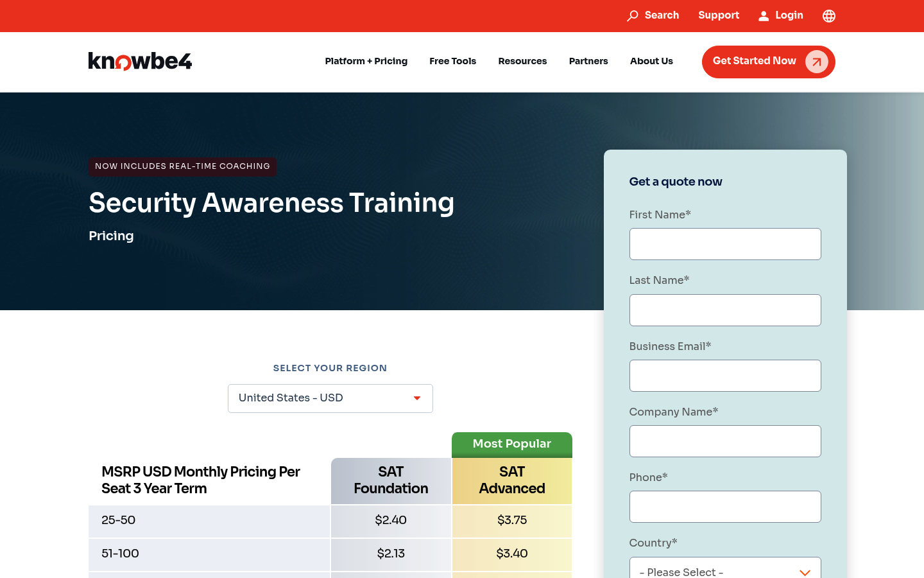Click the Get Started Now button
This screenshot has height=578, width=924.
(769, 62)
